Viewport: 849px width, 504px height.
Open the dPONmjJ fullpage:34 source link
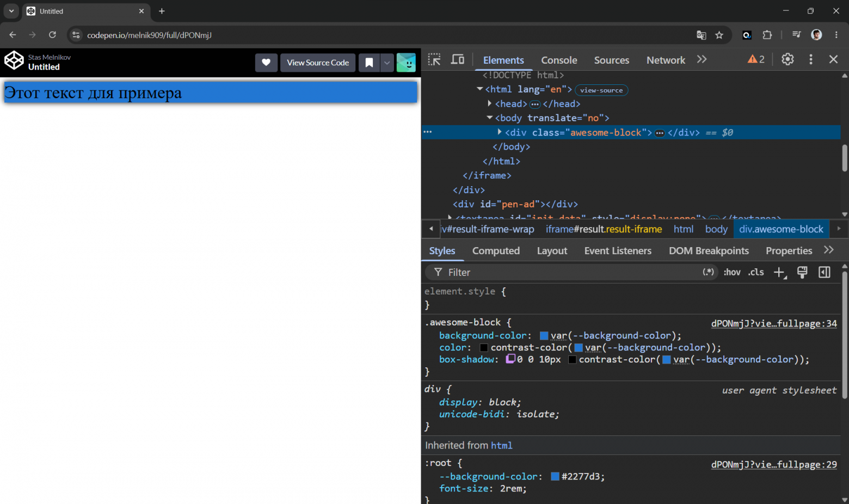pyautogui.click(x=774, y=323)
